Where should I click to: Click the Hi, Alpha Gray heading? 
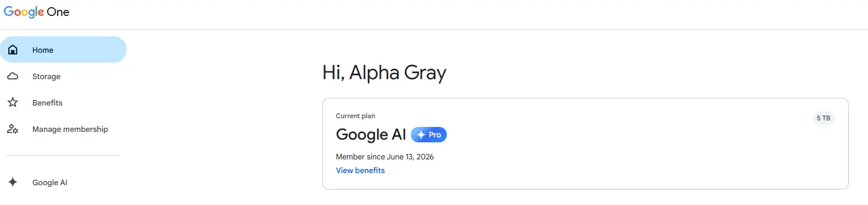[x=384, y=73]
